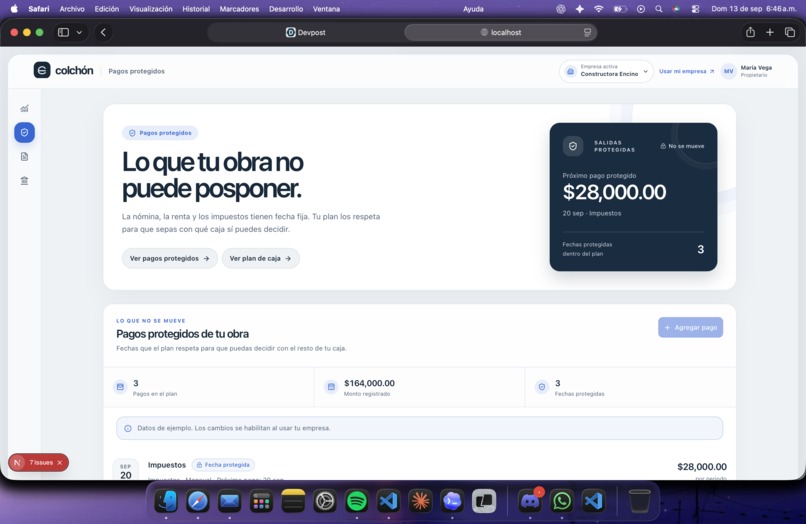Screen dimensions: 806x524
Task: Click the page menu icon in localhost tab
Action: pos(587,32)
